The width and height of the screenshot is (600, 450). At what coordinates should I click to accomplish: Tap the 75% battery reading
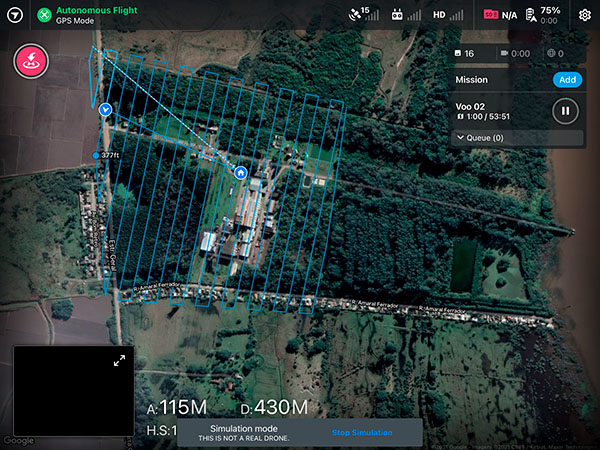(551, 10)
